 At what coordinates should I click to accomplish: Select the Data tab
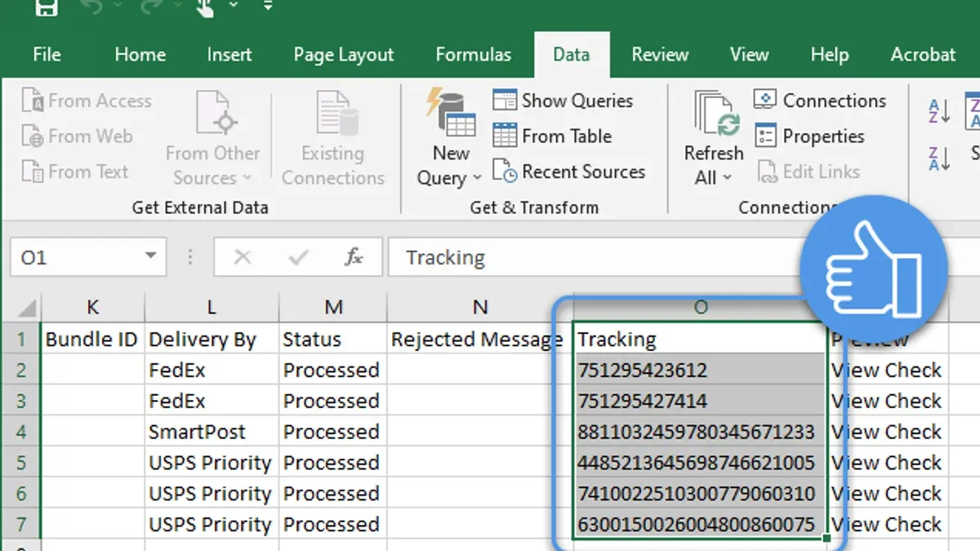(572, 55)
